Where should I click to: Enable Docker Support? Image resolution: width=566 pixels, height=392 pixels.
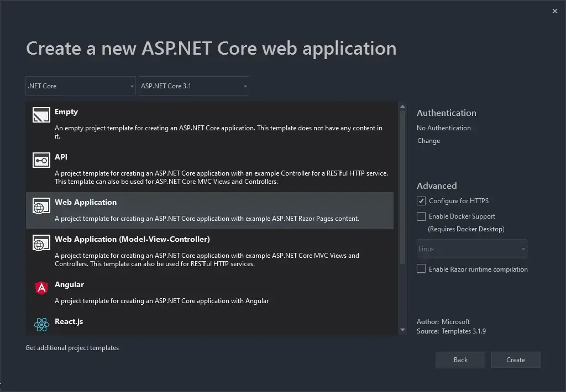421,216
